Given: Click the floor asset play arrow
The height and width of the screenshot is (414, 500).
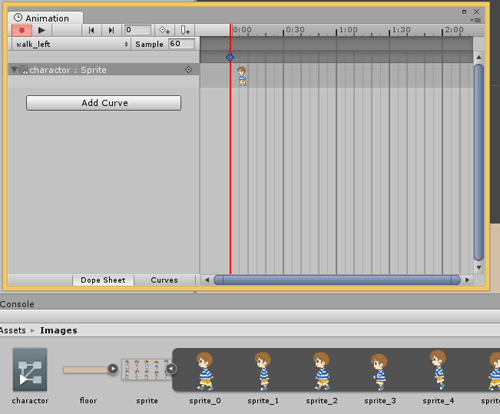Looking at the screenshot, I should 113,369.
